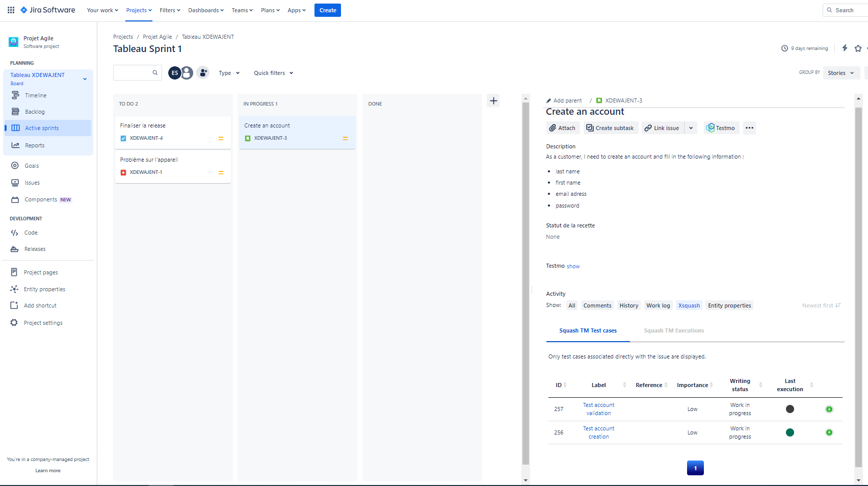Toggle the Xsquash activity filter
The image size is (868, 486).
point(689,305)
